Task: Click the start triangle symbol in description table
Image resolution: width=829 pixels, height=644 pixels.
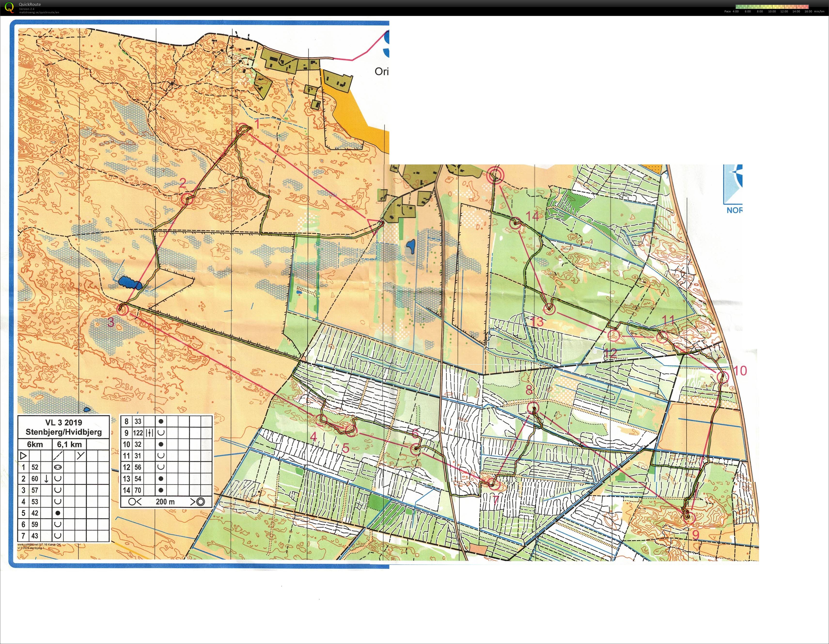Action: tap(23, 456)
